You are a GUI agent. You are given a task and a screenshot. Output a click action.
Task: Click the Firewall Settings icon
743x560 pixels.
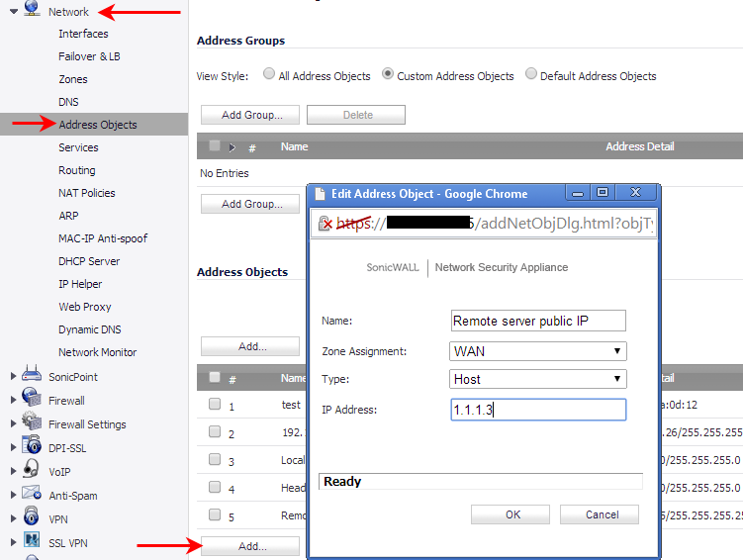click(x=31, y=424)
